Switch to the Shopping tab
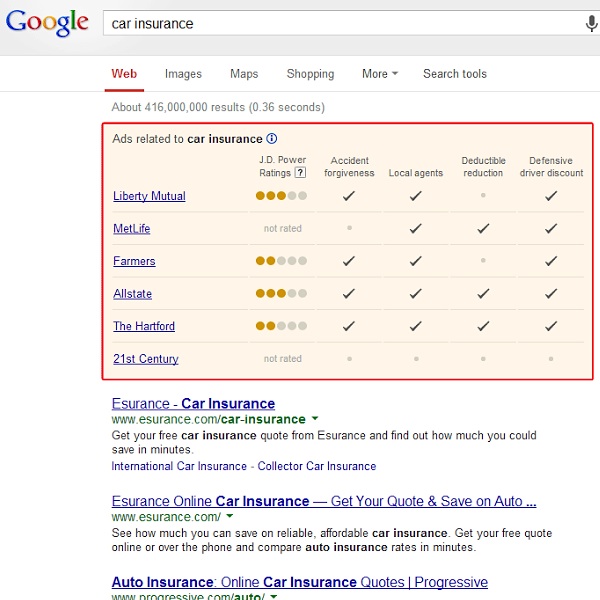This screenshot has width=600, height=600. click(310, 73)
